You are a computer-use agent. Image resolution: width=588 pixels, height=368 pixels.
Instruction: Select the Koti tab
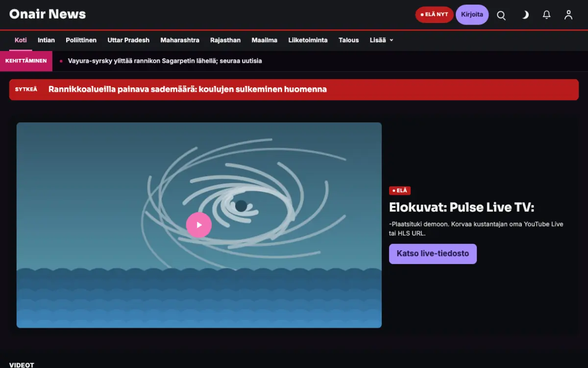[21, 40]
